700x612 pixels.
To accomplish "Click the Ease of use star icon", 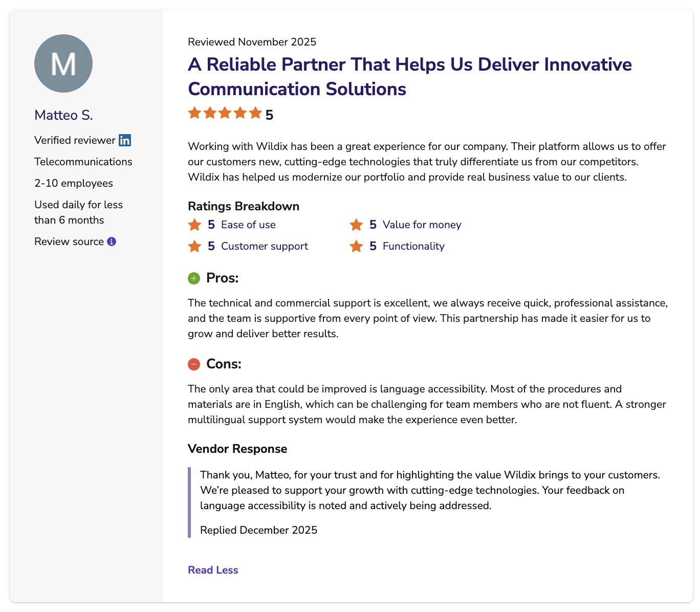I will coord(194,225).
